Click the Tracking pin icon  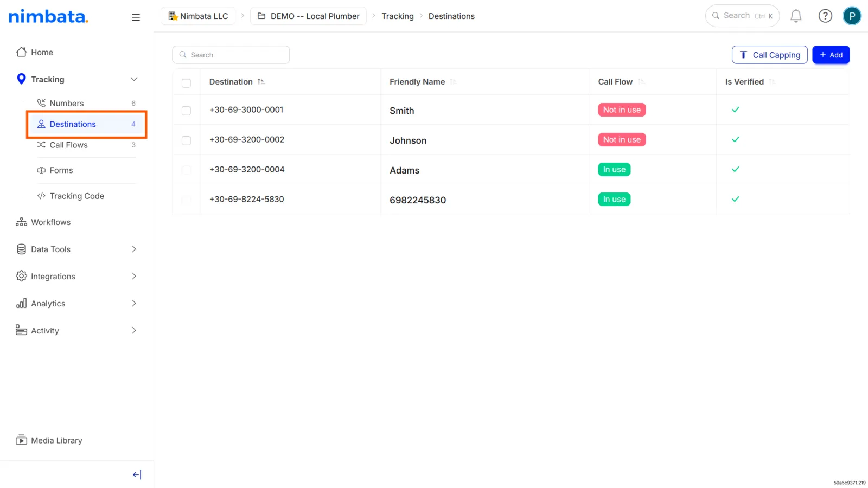point(21,79)
